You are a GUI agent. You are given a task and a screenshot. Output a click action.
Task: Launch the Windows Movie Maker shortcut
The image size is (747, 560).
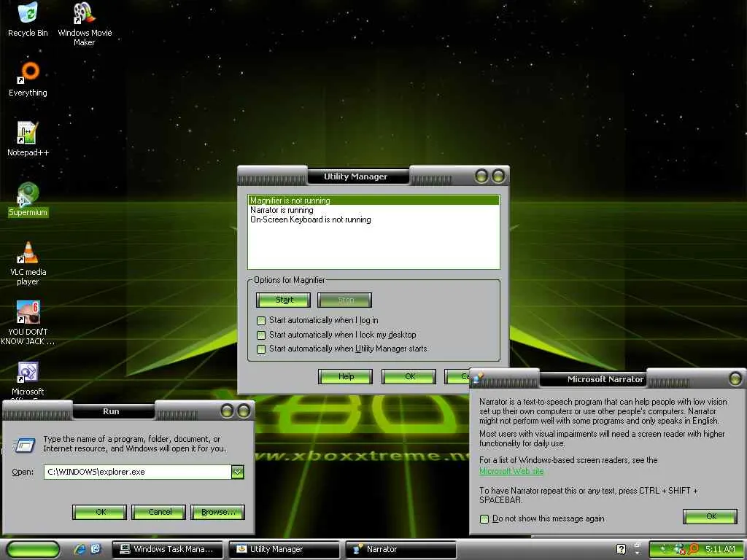[x=85, y=23]
